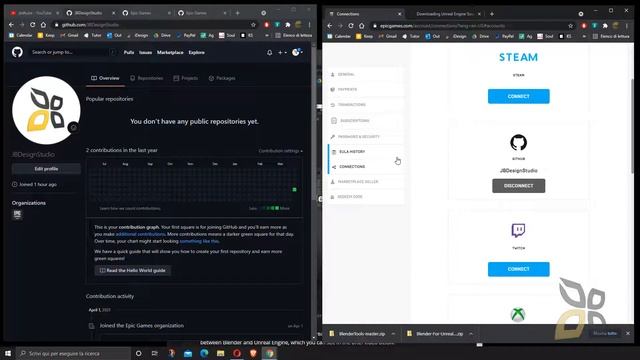The height and width of the screenshot is (360, 640).
Task: Open the Epic Games organization avatar
Action: [x=17, y=214]
